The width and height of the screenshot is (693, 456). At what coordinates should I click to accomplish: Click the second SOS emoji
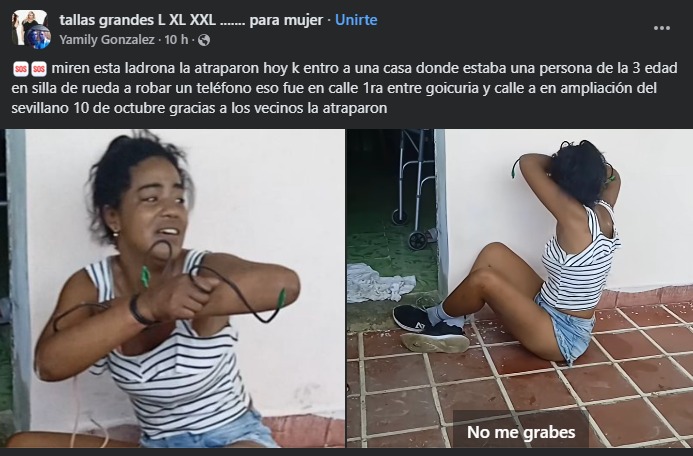(x=39, y=69)
